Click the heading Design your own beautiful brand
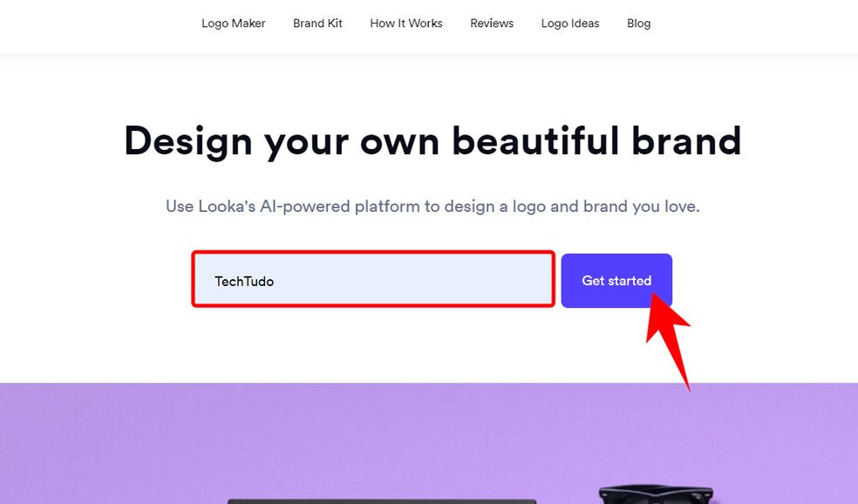 (432, 140)
